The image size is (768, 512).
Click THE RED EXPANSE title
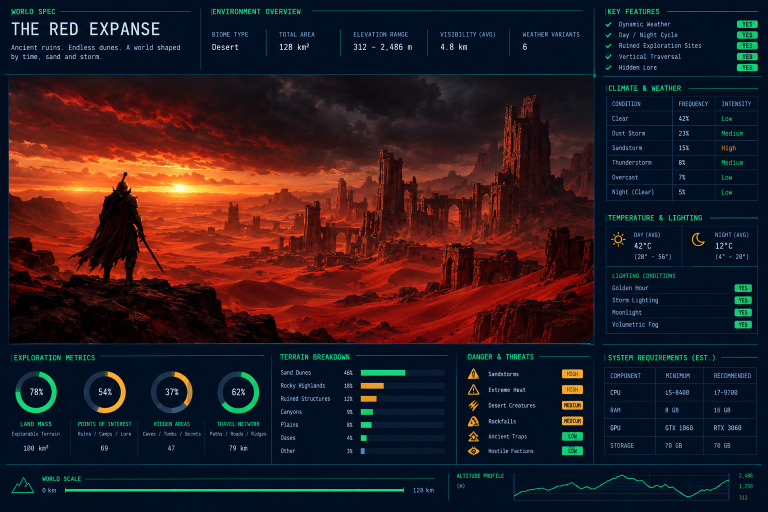[x=86, y=29]
